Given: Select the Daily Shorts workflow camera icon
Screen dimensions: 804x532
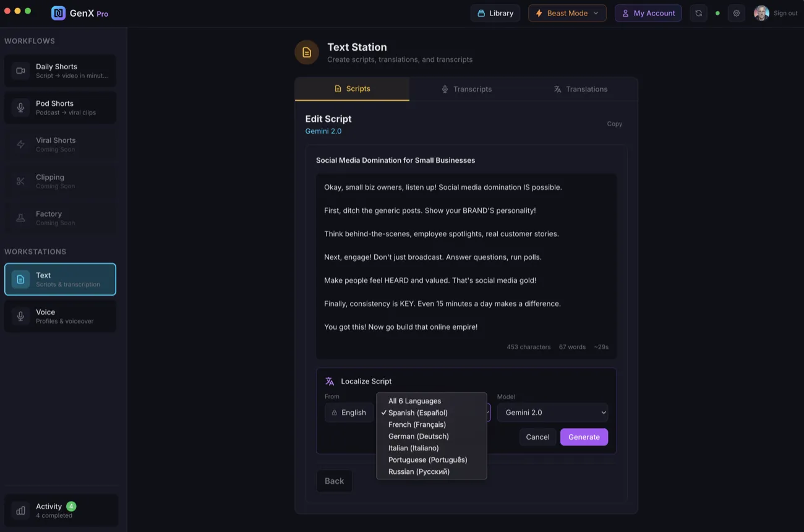Looking at the screenshot, I should [x=20, y=71].
